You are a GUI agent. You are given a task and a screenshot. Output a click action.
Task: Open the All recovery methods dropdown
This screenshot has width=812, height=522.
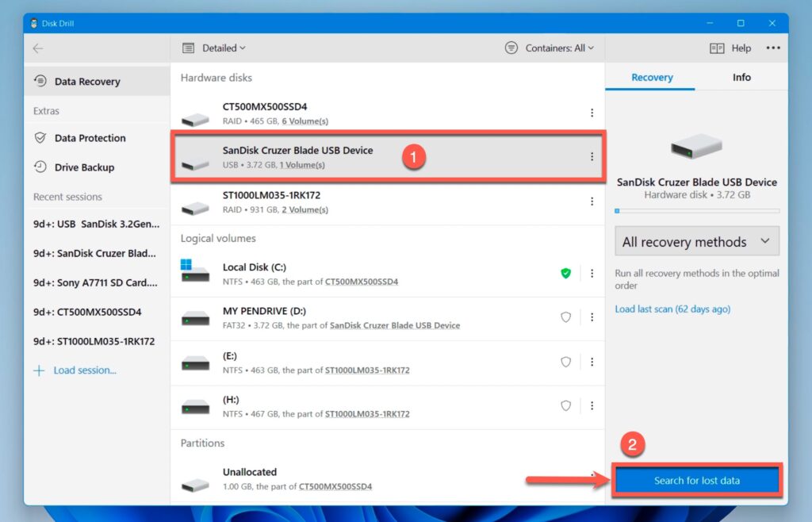pyautogui.click(x=696, y=241)
